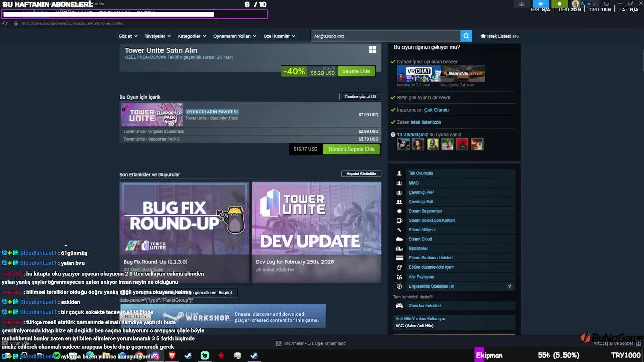Image resolution: width=644 pixels, height=362 pixels.
Task: Click the downloads status icon at the bottom
Action: (x=279, y=343)
